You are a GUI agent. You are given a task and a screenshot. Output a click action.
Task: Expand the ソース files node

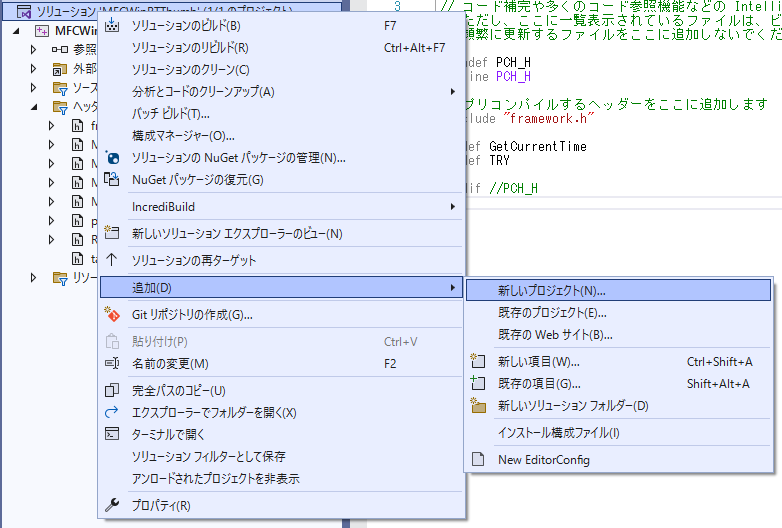pos(33,88)
